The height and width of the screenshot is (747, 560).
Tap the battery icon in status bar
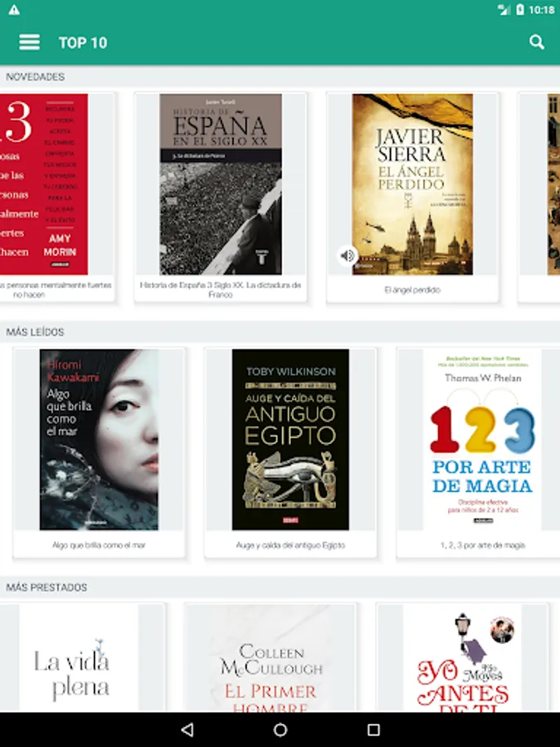coord(520,9)
